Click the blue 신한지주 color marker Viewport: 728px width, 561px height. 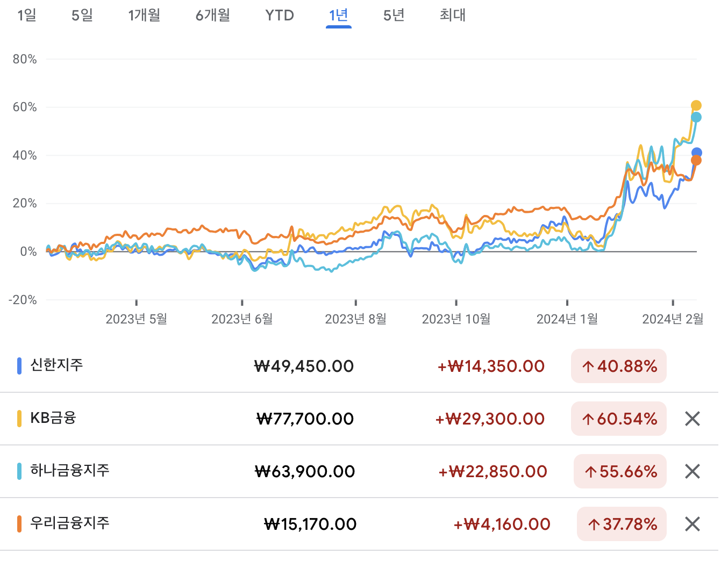(x=19, y=366)
